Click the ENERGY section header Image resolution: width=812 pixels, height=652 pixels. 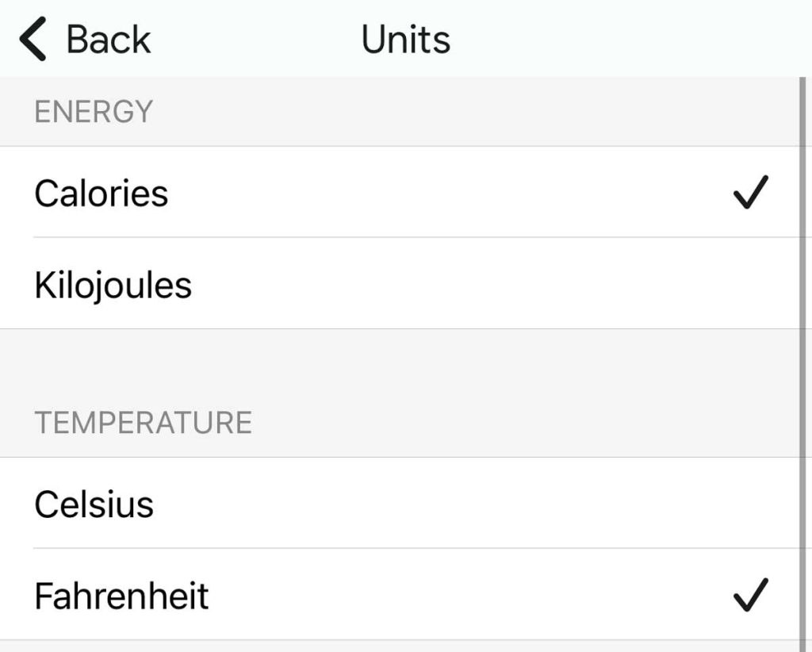94,112
